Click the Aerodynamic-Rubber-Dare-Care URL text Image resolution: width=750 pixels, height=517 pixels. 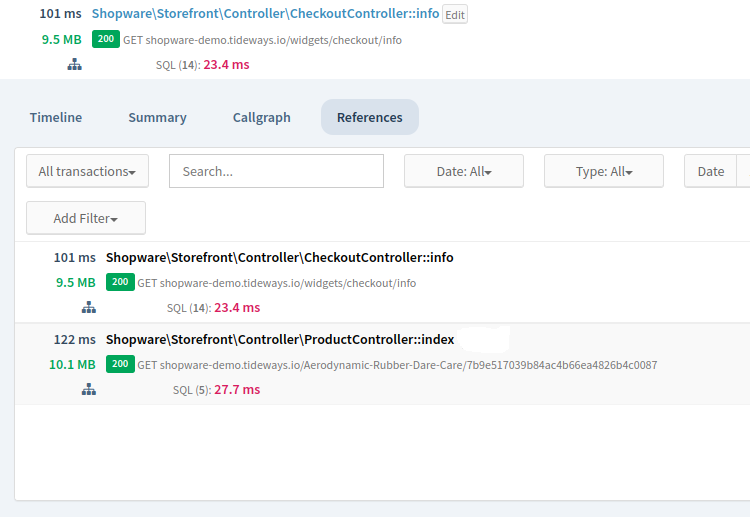(397, 365)
